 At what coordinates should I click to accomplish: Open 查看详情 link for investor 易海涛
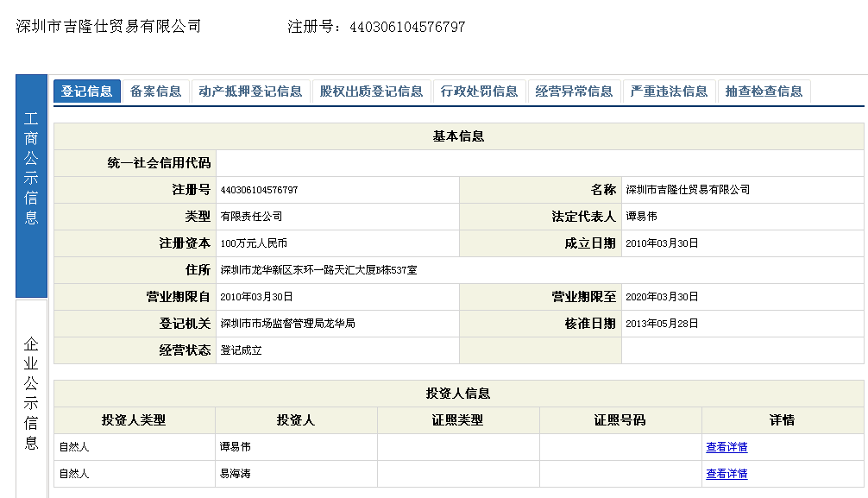coord(726,474)
